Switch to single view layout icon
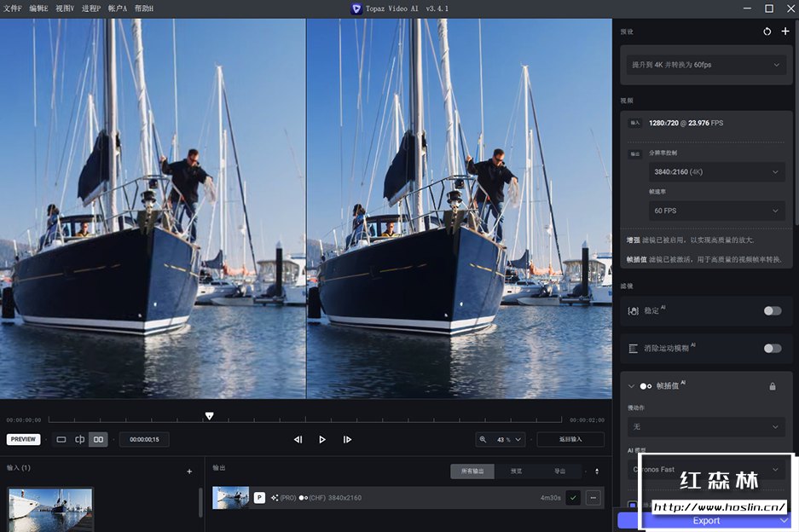 click(x=61, y=440)
